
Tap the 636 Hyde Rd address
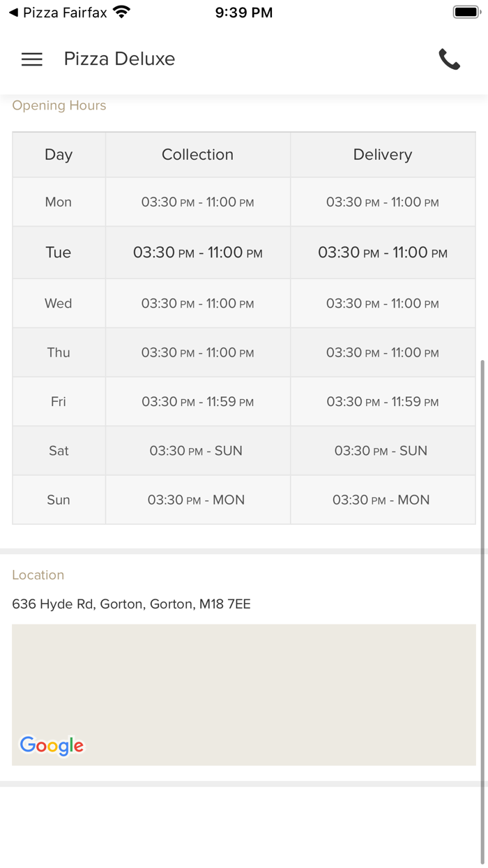131,604
